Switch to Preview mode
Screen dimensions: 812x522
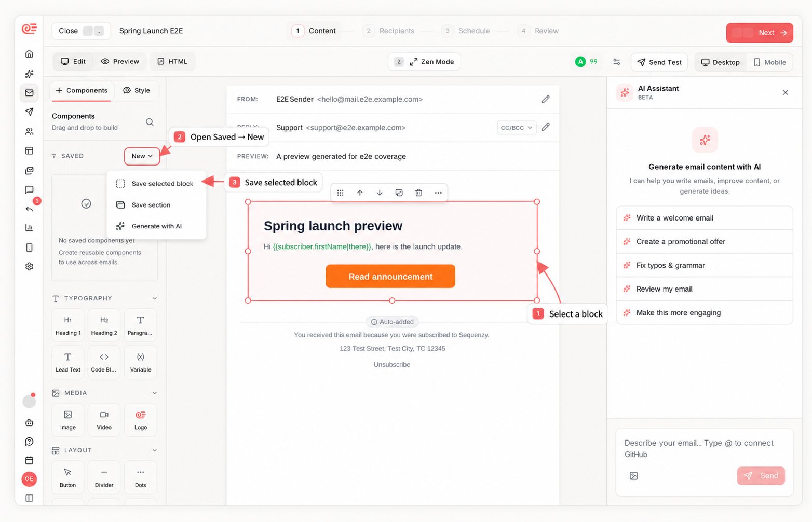120,61
